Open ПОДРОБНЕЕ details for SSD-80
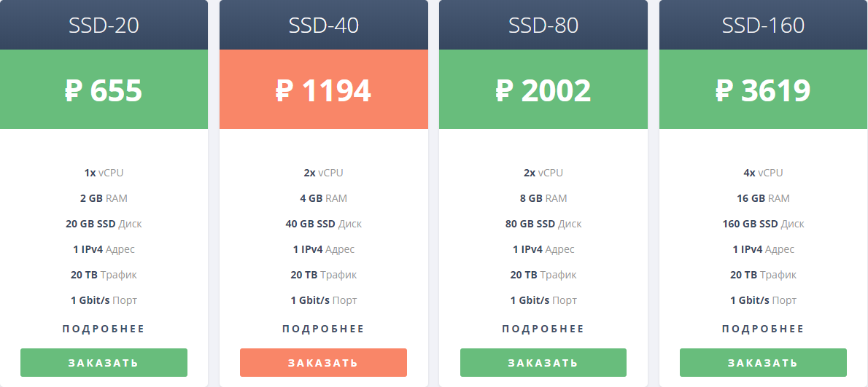868x387 pixels. (543, 329)
